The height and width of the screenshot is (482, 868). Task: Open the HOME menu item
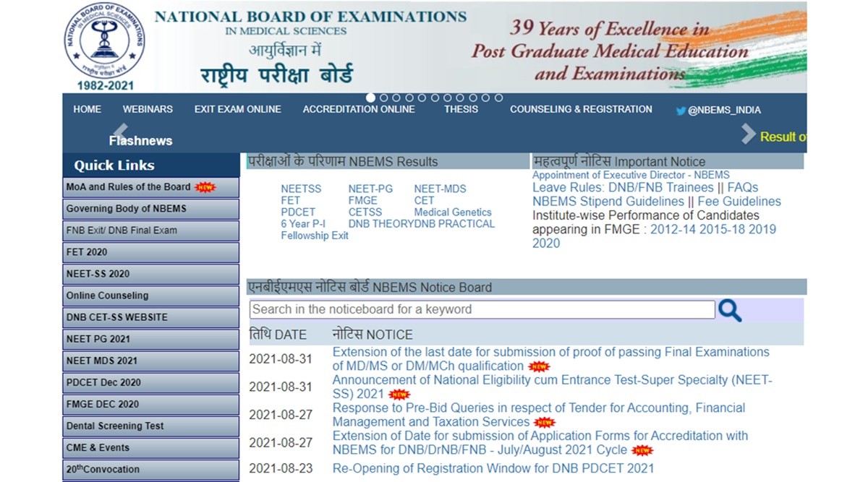pos(87,110)
